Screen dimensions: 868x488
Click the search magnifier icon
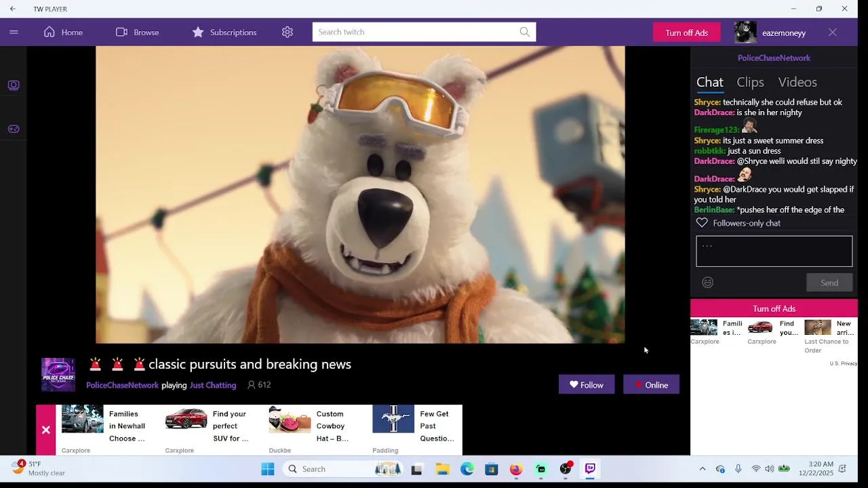pyautogui.click(x=525, y=32)
